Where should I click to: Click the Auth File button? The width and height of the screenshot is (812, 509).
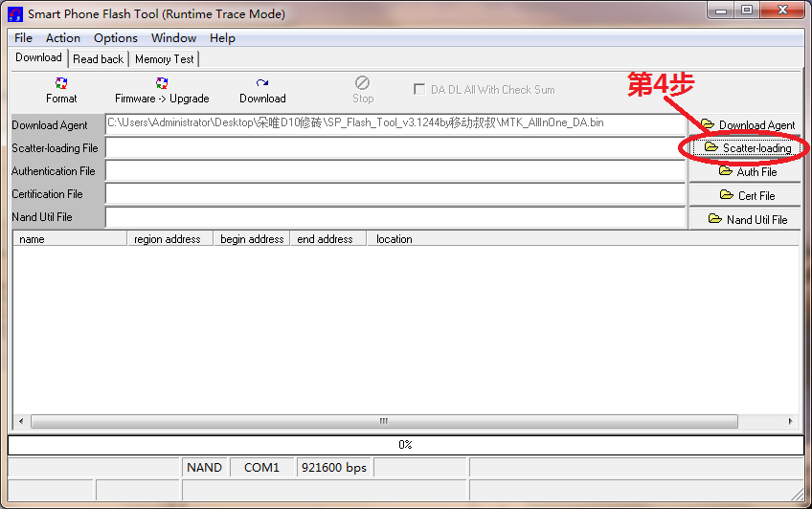click(x=745, y=171)
